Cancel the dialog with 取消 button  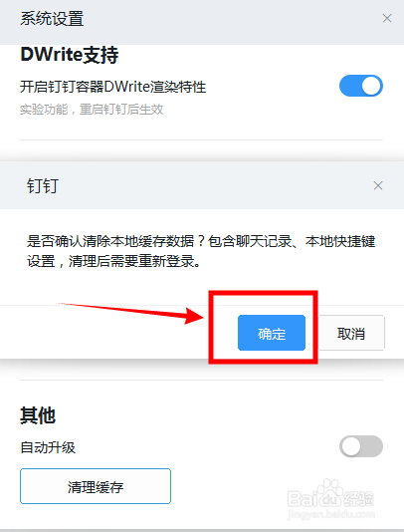pos(351,333)
